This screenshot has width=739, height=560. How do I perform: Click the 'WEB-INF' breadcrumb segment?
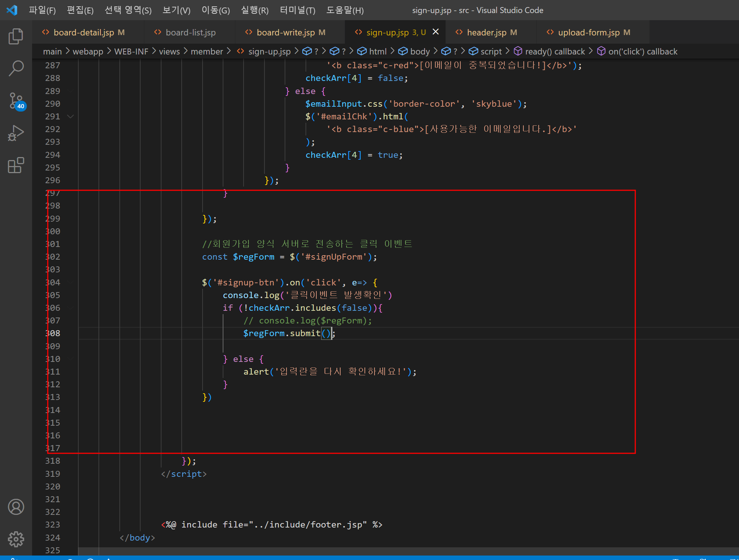(x=131, y=51)
